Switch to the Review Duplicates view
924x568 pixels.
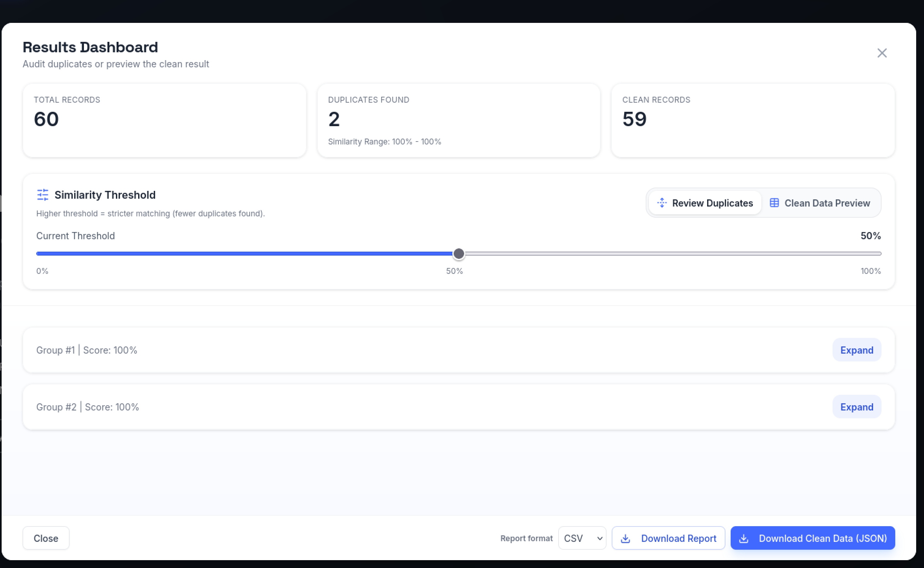pos(705,203)
